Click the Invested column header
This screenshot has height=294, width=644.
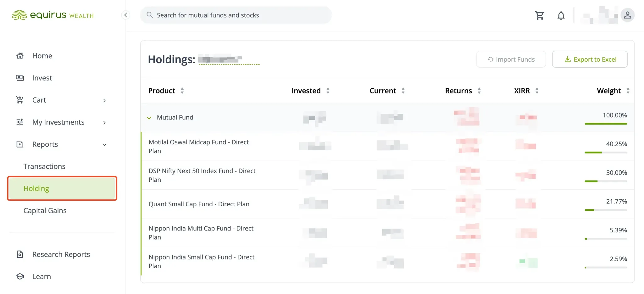pyautogui.click(x=306, y=91)
